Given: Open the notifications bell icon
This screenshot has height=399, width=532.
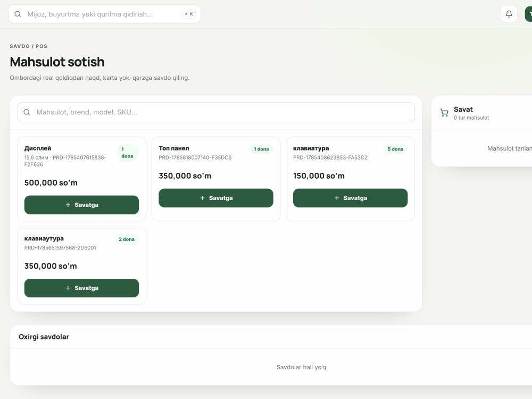Looking at the screenshot, I should 509,14.
